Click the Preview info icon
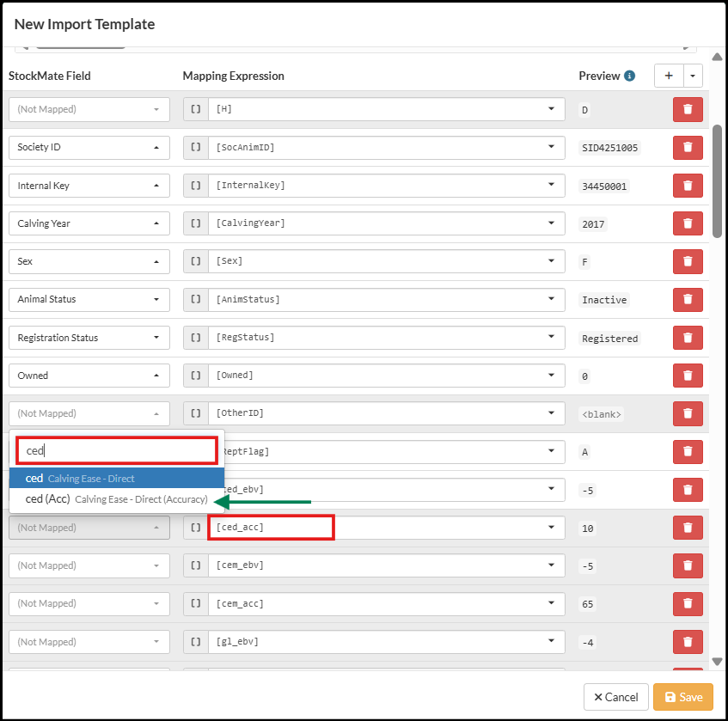This screenshot has height=721, width=728. pos(629,76)
